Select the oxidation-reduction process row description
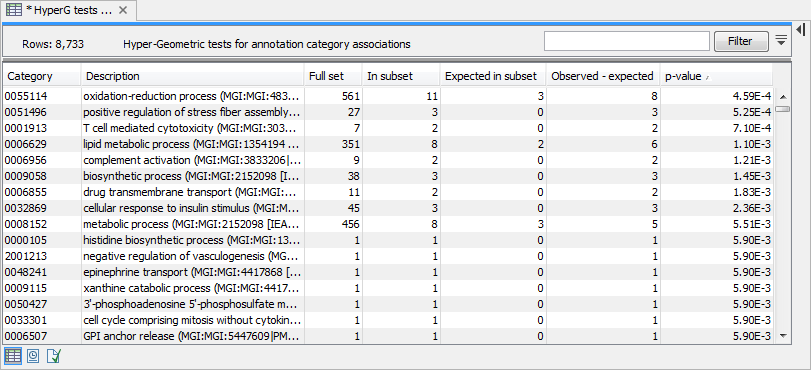The height and width of the screenshot is (370, 811). 192,96
